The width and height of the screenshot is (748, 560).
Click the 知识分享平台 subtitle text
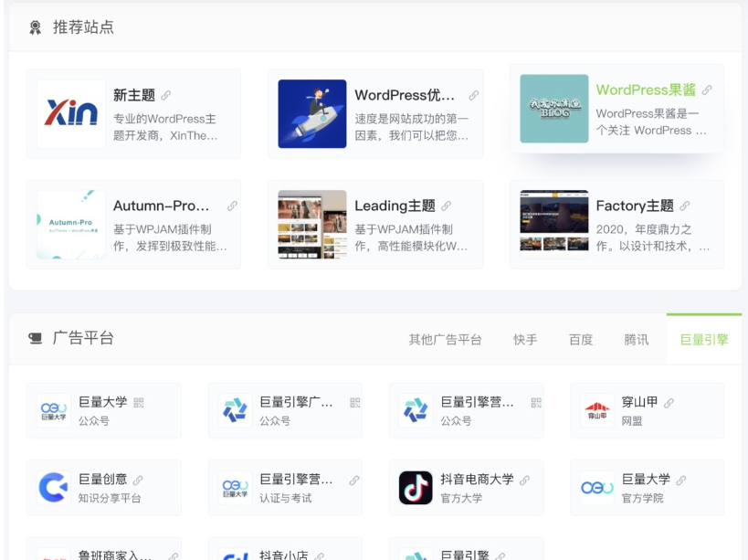point(110,499)
